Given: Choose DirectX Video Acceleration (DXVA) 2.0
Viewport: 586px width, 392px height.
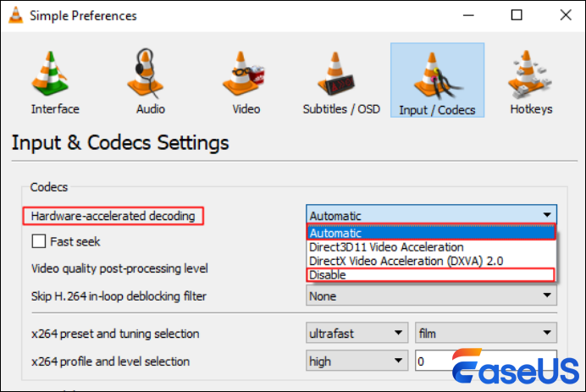Looking at the screenshot, I should (x=430, y=261).
